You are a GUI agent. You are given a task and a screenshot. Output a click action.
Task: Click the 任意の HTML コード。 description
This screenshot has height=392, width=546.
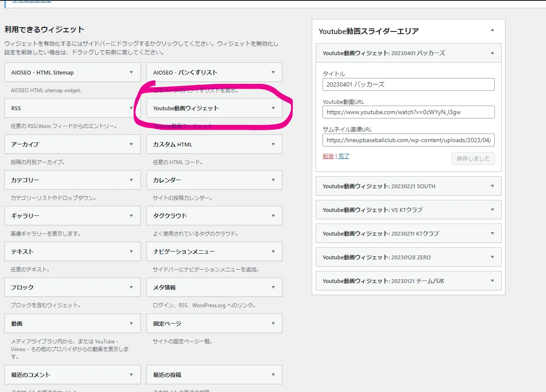coord(177,162)
